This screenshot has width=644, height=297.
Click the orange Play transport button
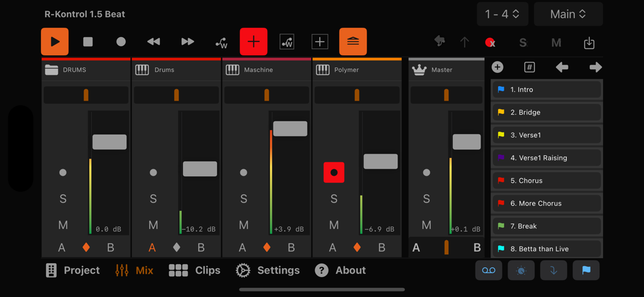[55, 42]
